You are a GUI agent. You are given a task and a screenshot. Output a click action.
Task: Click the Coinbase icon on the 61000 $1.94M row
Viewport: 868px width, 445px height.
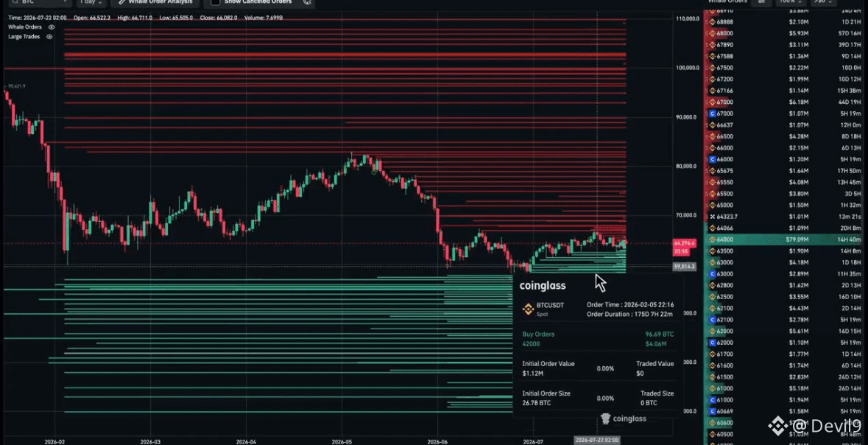pos(713,399)
